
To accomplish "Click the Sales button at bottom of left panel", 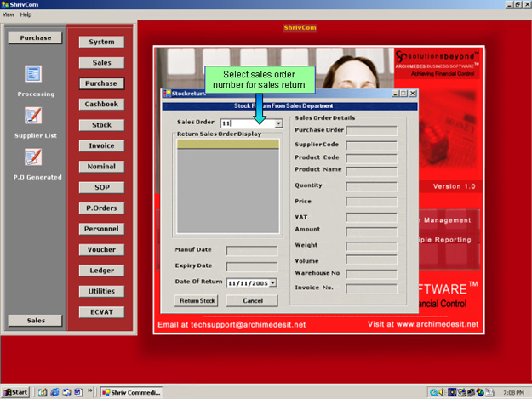I will pos(36,320).
